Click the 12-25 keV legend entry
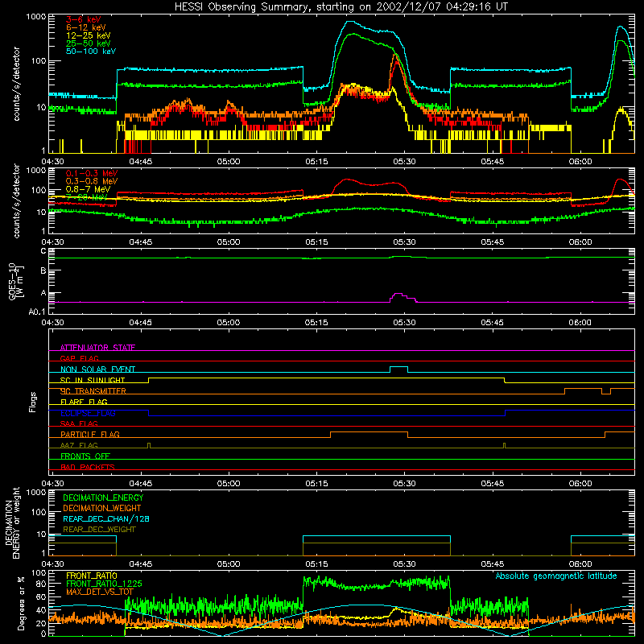This screenshot has width=644, height=644. coord(88,35)
